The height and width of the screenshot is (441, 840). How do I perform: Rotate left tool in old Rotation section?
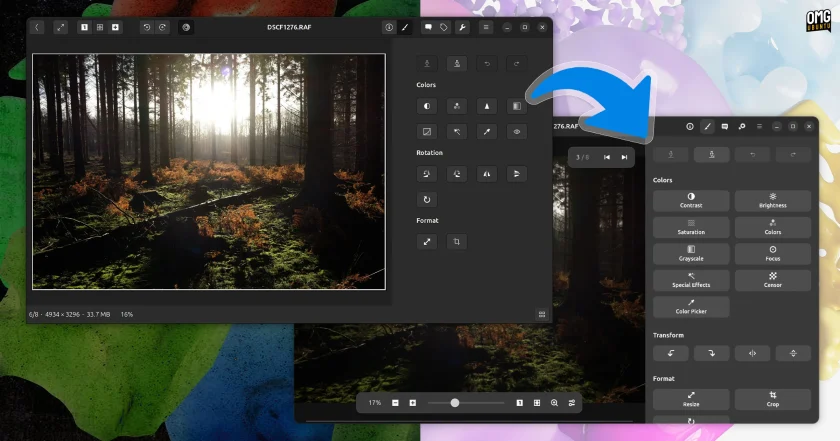click(427, 174)
